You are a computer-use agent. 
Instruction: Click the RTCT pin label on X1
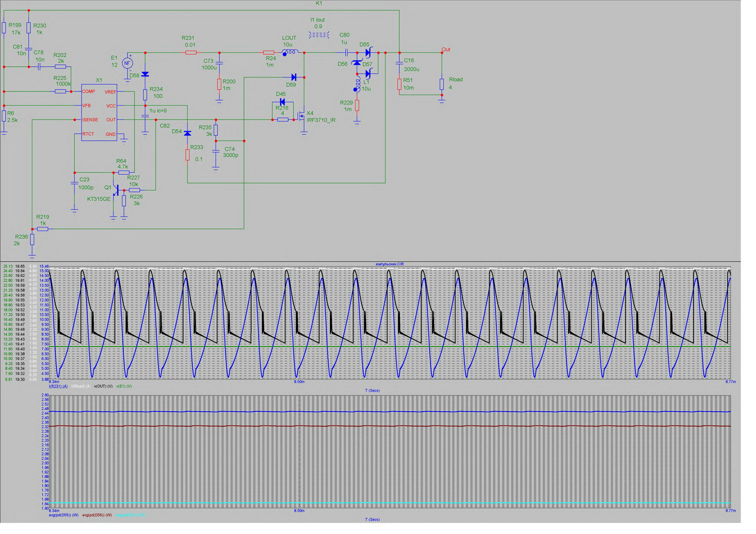[x=88, y=134]
